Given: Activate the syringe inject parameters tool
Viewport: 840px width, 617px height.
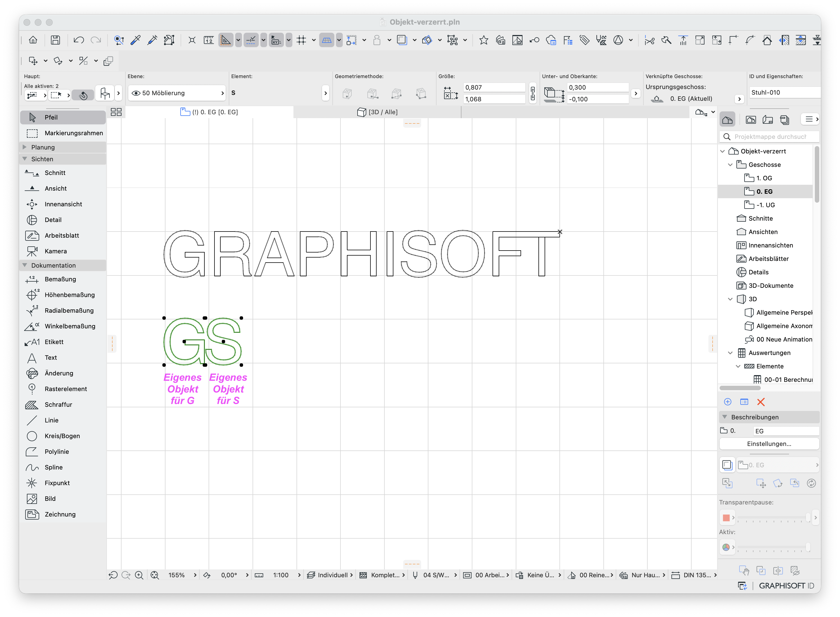Looking at the screenshot, I should point(152,40).
